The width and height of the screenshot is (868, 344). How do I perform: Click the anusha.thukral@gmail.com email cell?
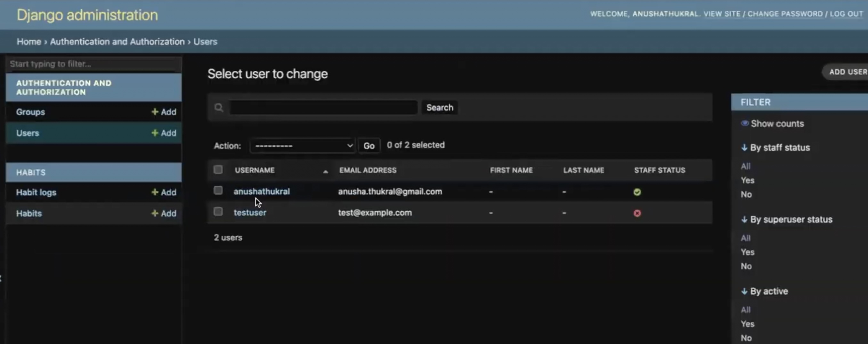(390, 192)
